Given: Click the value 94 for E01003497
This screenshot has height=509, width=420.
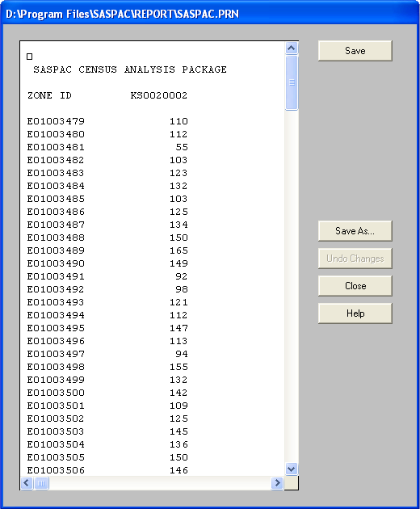Looking at the screenshot, I should 182,354.
